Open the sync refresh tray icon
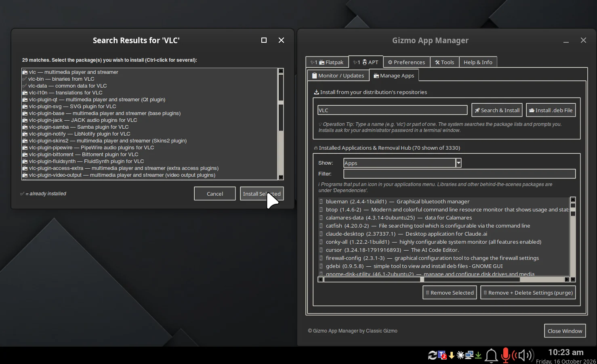 point(433,355)
